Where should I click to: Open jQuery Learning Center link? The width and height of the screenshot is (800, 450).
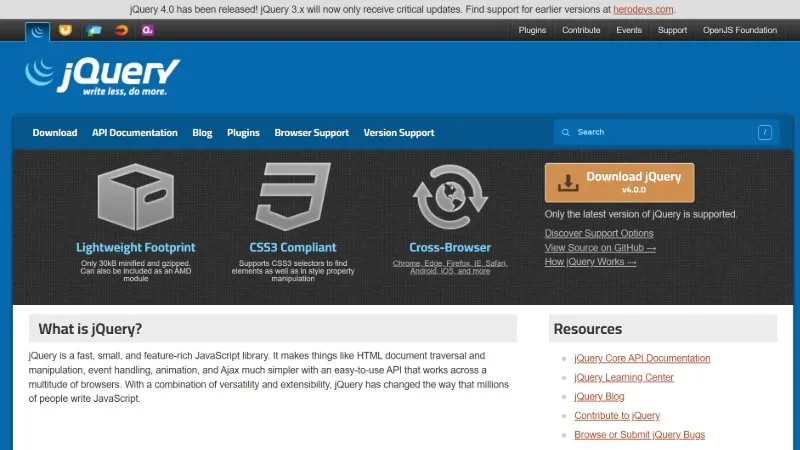coord(623,378)
